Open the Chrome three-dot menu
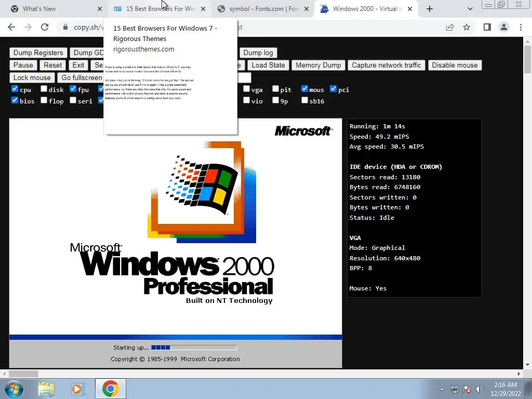 521,27
